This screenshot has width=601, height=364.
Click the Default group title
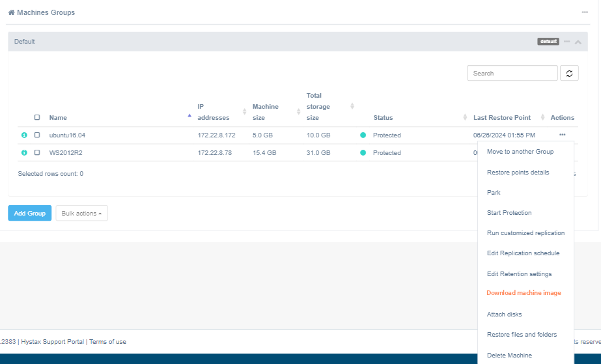25,42
